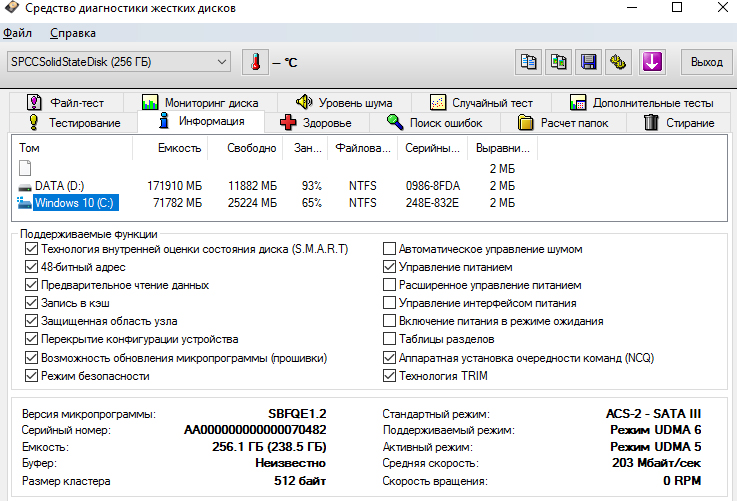Click the copy screenshot toolbar icon
Viewport: 737px width, 501px height.
point(558,62)
